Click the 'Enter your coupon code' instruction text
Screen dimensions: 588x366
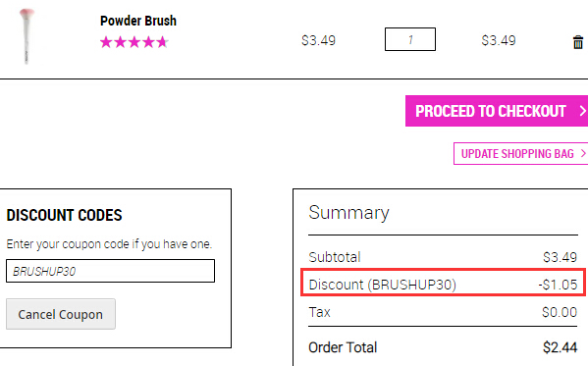[109, 244]
